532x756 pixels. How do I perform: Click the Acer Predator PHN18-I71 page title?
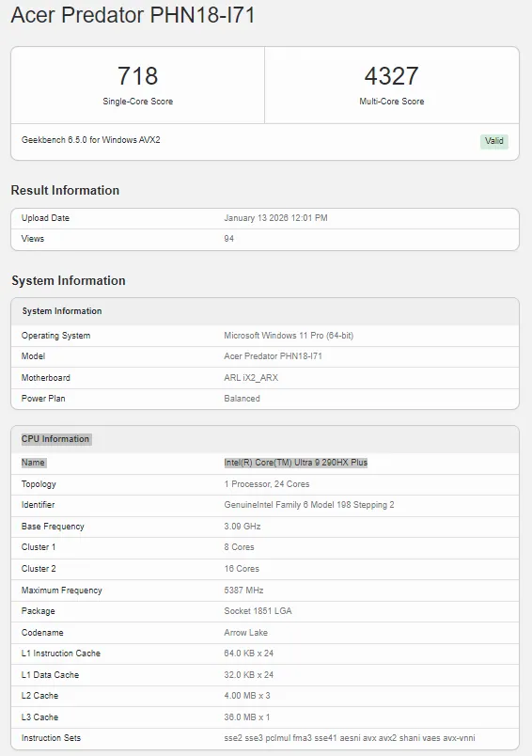point(133,15)
